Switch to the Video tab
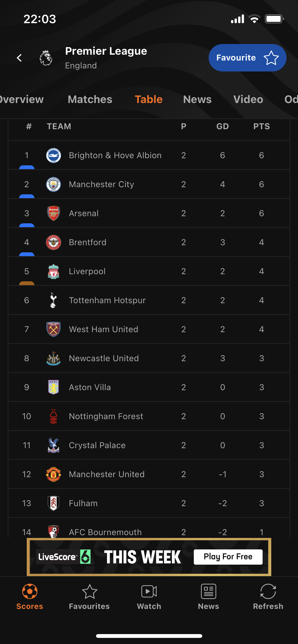 click(248, 99)
